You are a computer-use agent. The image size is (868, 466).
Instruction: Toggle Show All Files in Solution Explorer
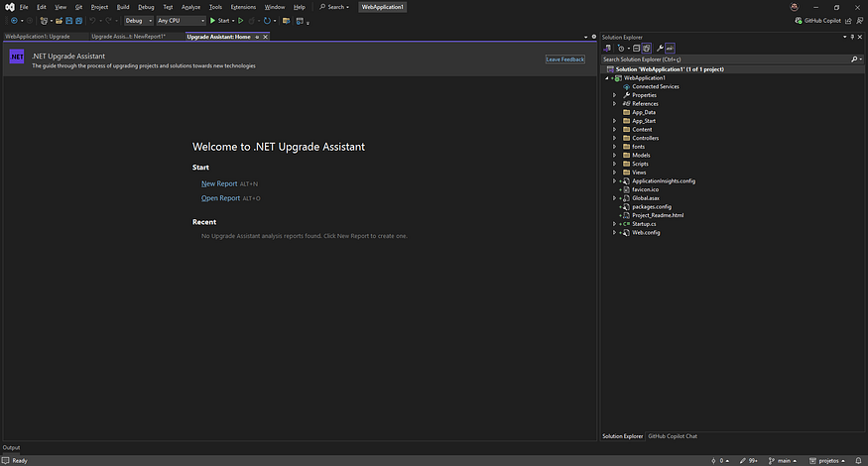point(646,48)
